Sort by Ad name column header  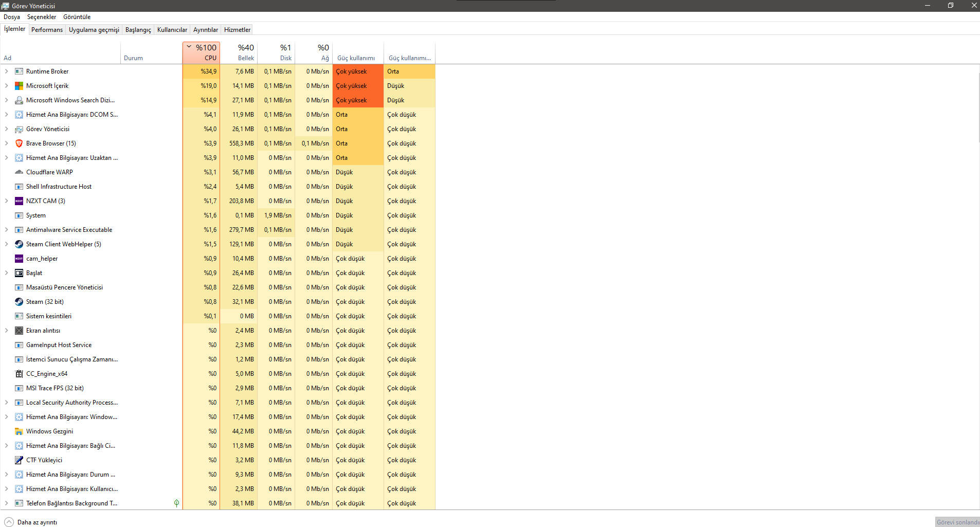(61, 53)
